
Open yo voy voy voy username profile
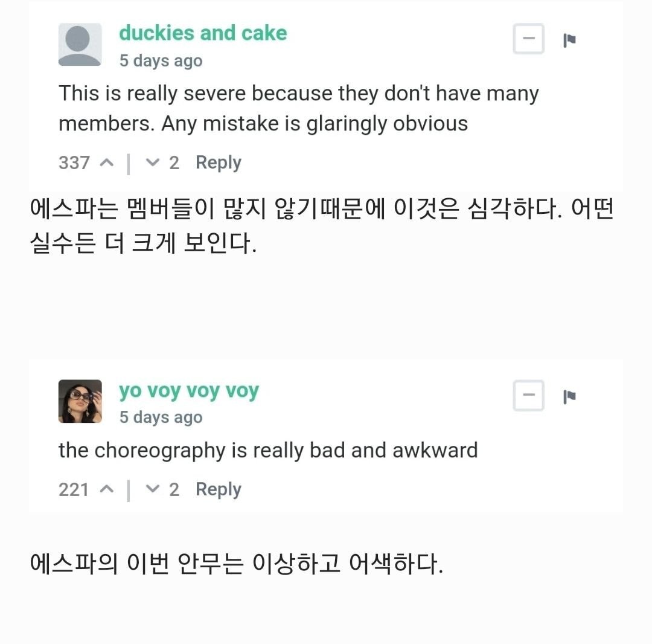[x=189, y=391]
